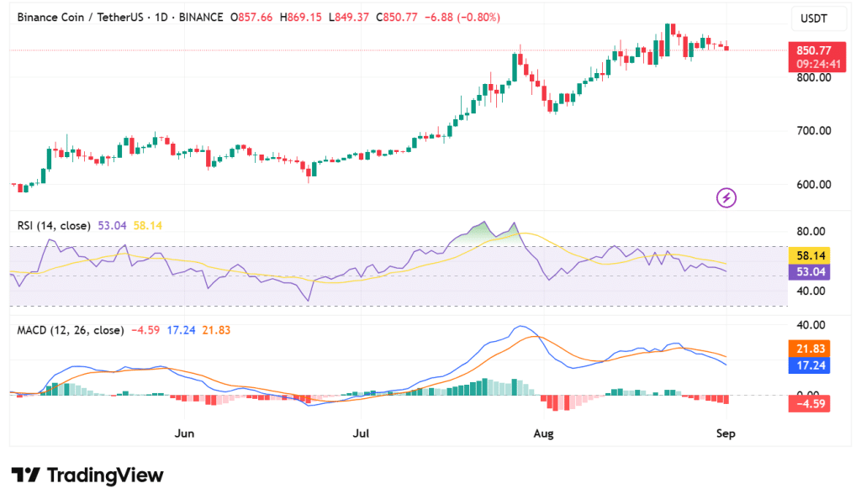Image resolution: width=861 pixels, height=504 pixels.
Task: Click the 600.00 price axis label
Action: point(814,184)
